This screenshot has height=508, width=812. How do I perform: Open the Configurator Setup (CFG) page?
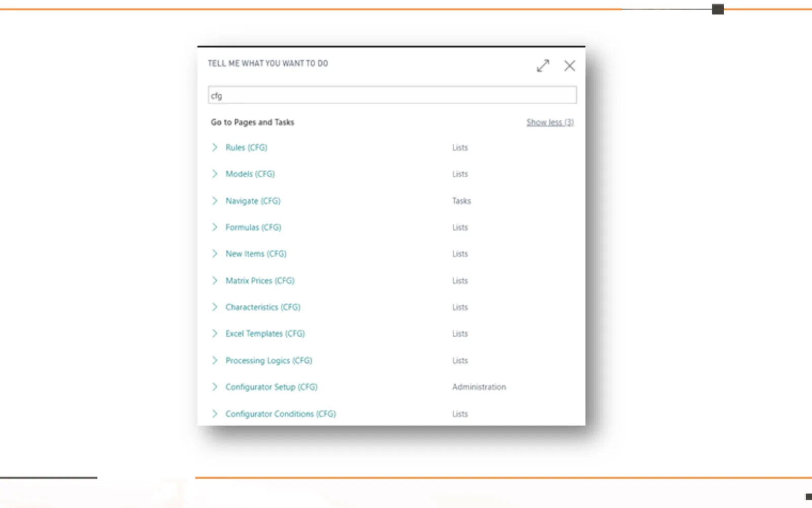point(272,387)
